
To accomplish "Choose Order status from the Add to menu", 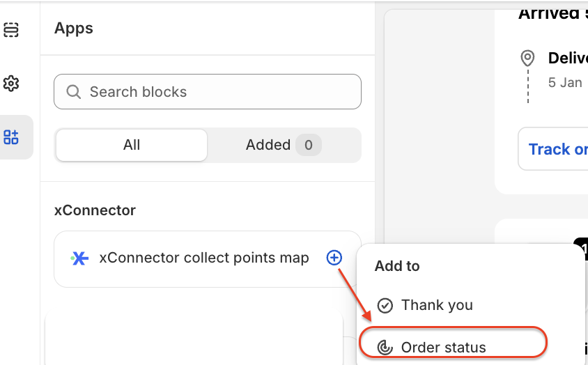I will click(x=444, y=347).
